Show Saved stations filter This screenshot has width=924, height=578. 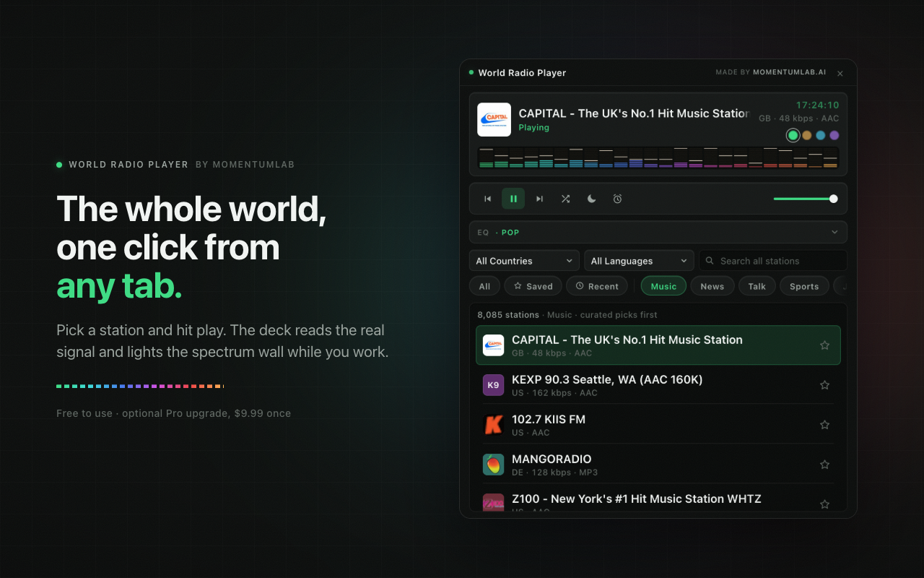point(533,286)
